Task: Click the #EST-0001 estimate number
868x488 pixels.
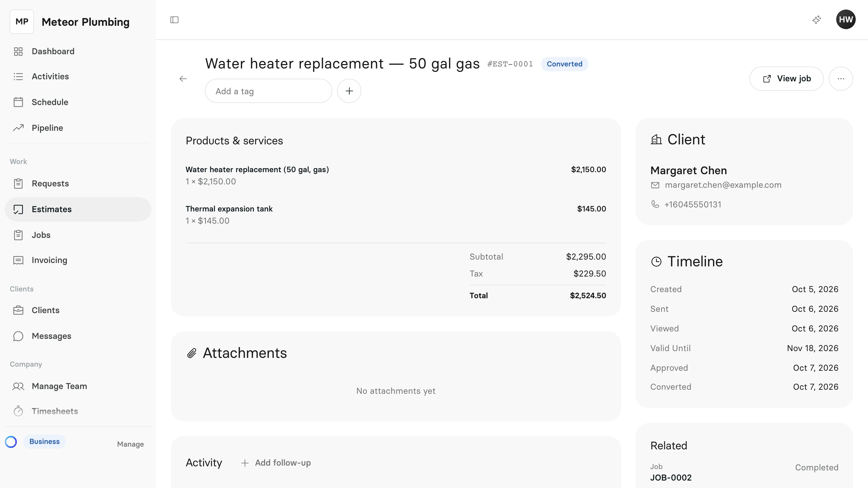Action: pos(510,64)
